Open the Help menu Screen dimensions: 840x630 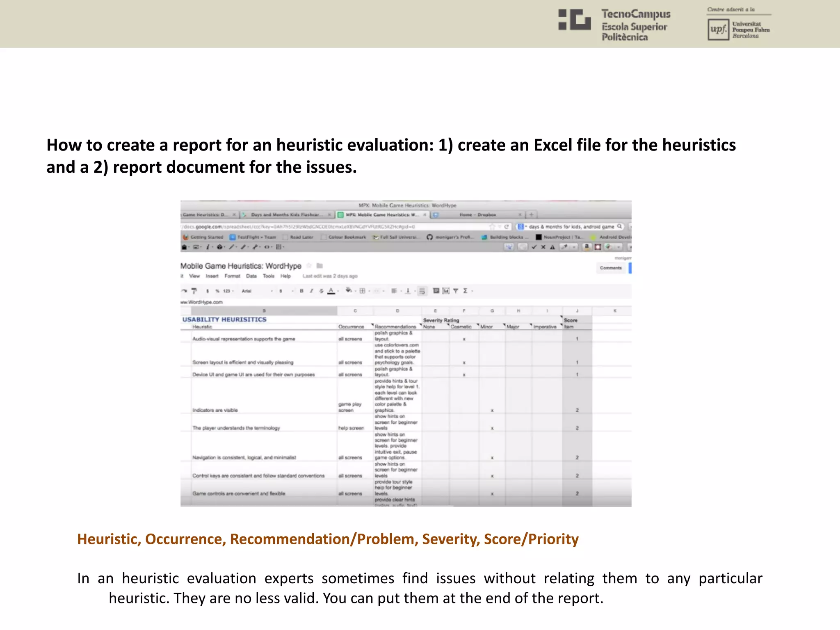coord(285,276)
